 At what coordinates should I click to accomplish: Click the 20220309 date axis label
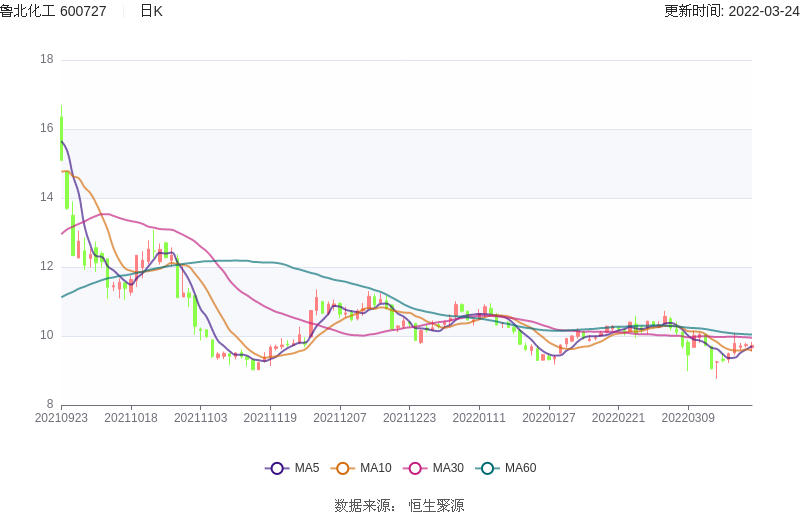tap(687, 418)
